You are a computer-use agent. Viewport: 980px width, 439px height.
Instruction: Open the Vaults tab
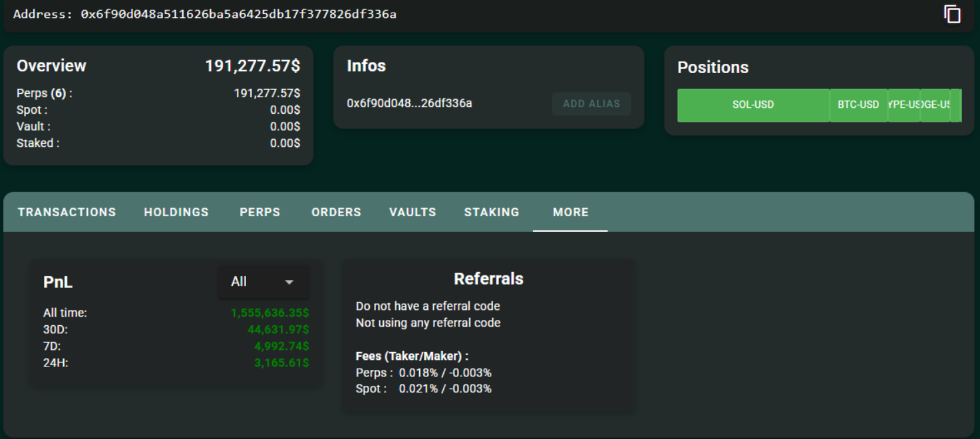[x=412, y=212]
